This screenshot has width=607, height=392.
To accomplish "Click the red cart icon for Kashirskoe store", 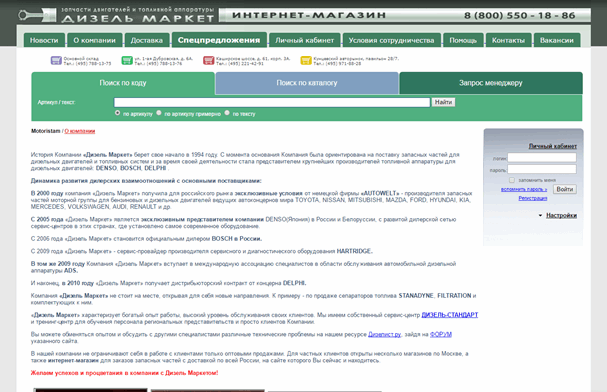I will [x=209, y=60].
